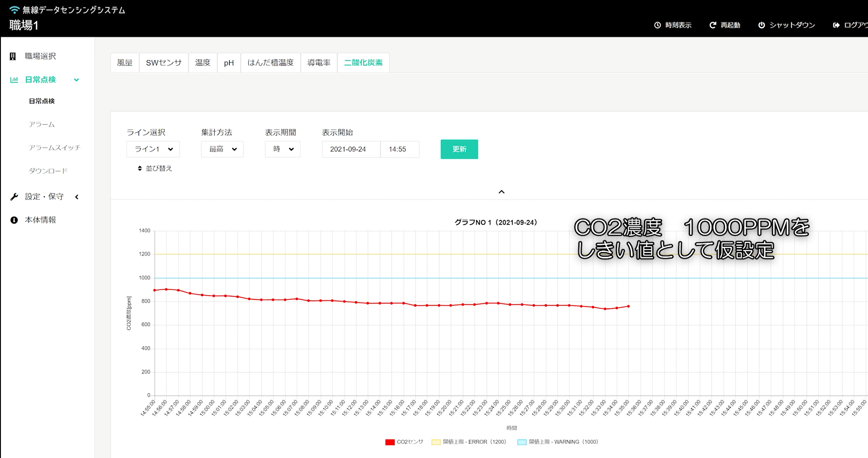
Task: Click the restart arrow icon for 再起動
Action: (713, 25)
